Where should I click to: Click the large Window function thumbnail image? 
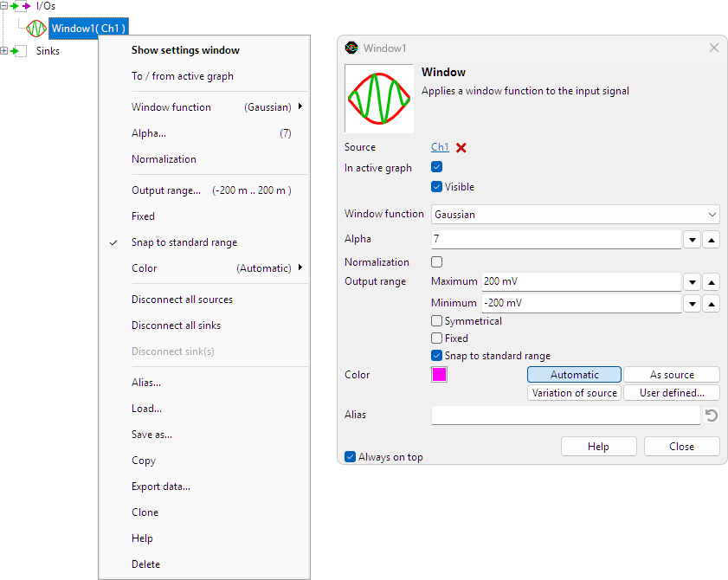[379, 99]
